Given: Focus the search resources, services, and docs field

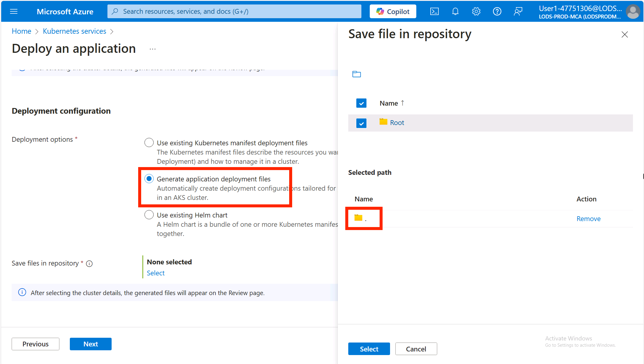Looking at the screenshot, I should (234, 11).
